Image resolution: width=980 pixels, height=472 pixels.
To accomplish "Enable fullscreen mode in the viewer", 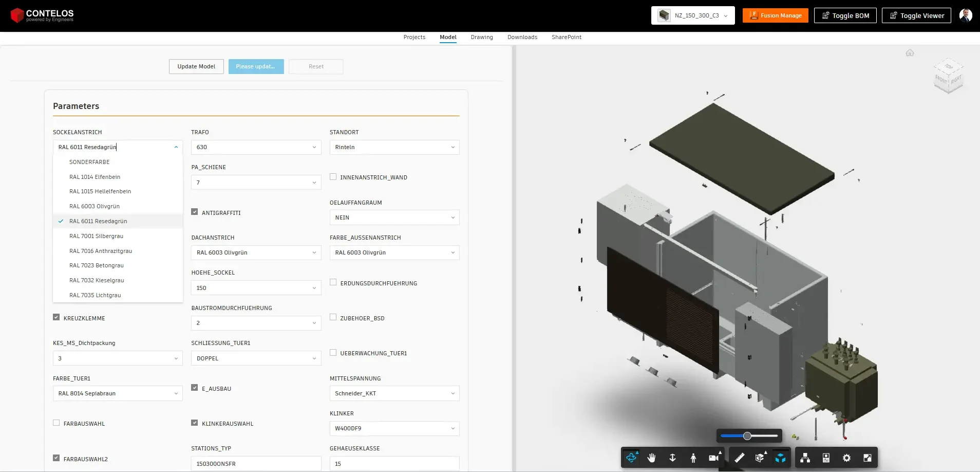I will tap(867, 458).
